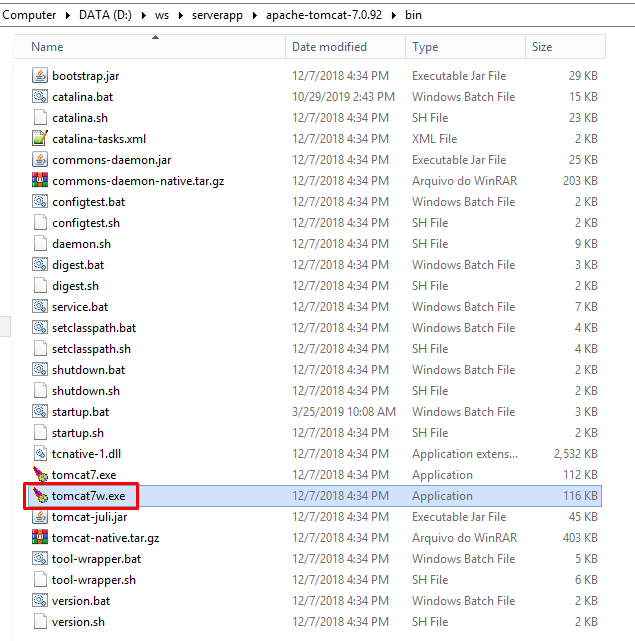This screenshot has height=641, width=635.
Task: Click the tomcat7w.exe feather icon
Action: [40, 496]
